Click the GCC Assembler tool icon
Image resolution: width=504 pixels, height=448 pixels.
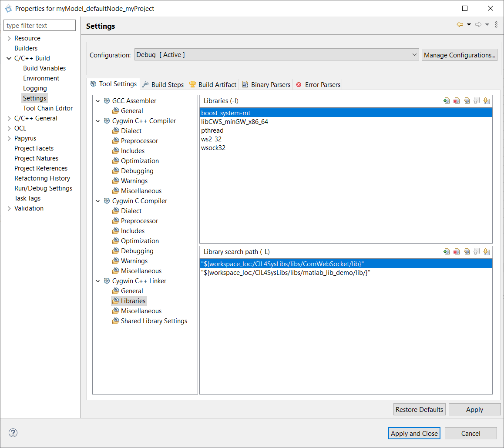107,101
